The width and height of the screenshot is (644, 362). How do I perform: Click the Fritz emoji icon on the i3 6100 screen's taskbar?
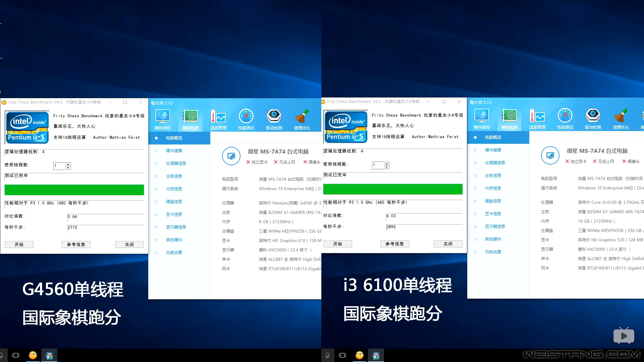[x=360, y=355]
